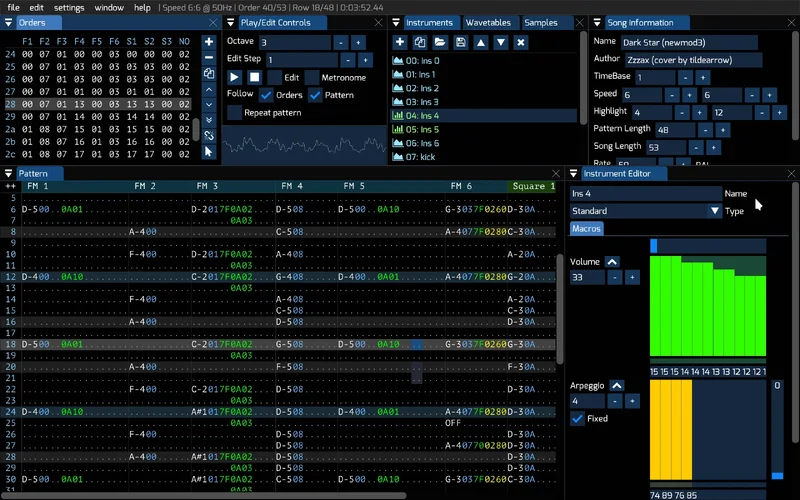Disable the Follow Orders checkbox
The width and height of the screenshot is (800, 500).
click(266, 95)
